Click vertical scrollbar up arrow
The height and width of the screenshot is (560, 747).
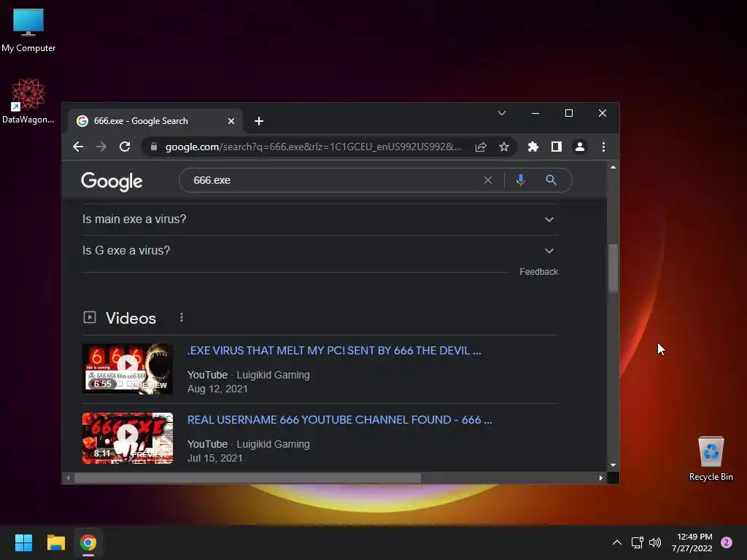coord(613,167)
